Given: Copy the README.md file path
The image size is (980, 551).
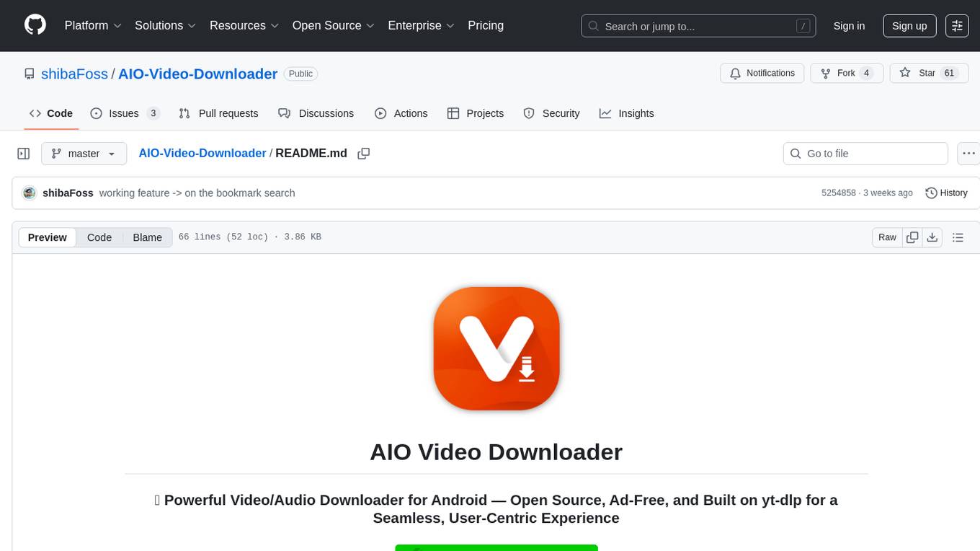Looking at the screenshot, I should click(x=364, y=154).
